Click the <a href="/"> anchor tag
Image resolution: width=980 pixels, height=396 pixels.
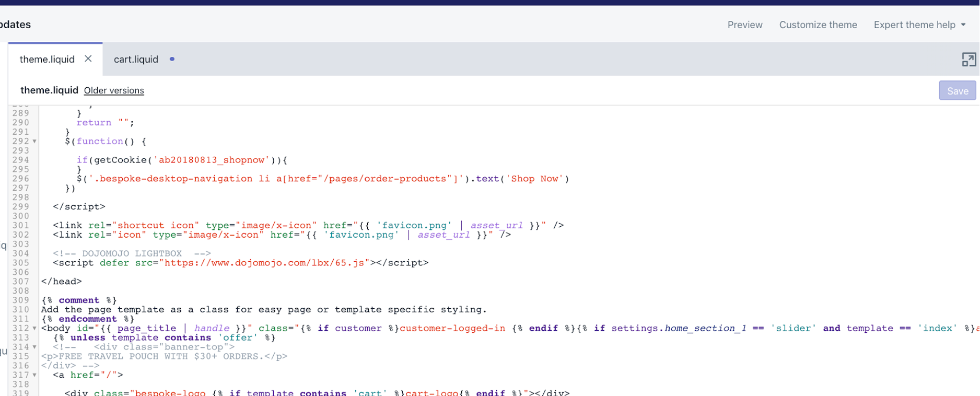coord(88,375)
